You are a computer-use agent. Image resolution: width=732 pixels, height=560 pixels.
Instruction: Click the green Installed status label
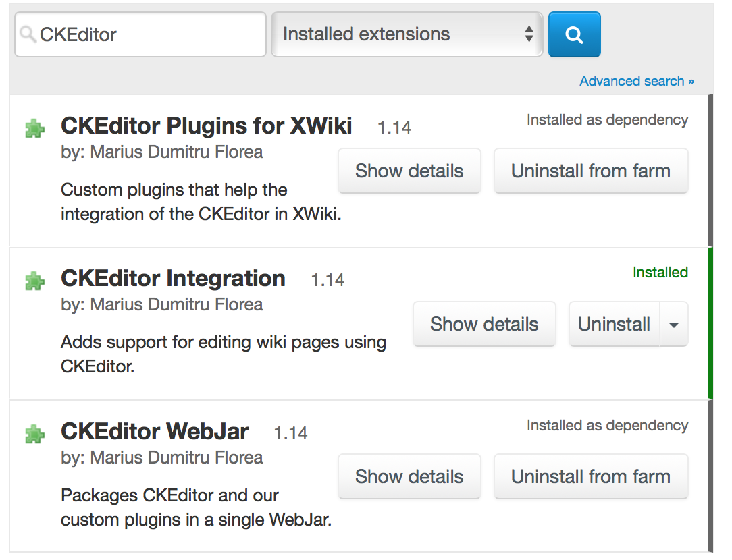click(x=660, y=273)
